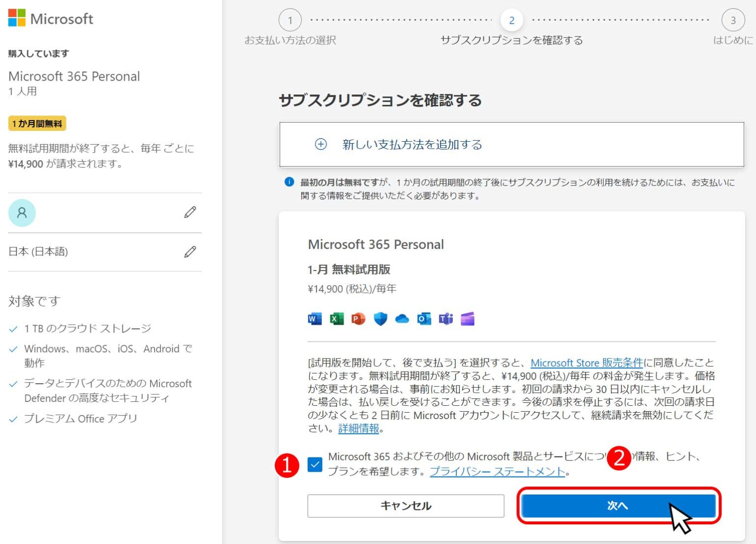Image resolution: width=756 pixels, height=544 pixels.
Task: Select the PowerPoint app icon
Action: coord(358,319)
